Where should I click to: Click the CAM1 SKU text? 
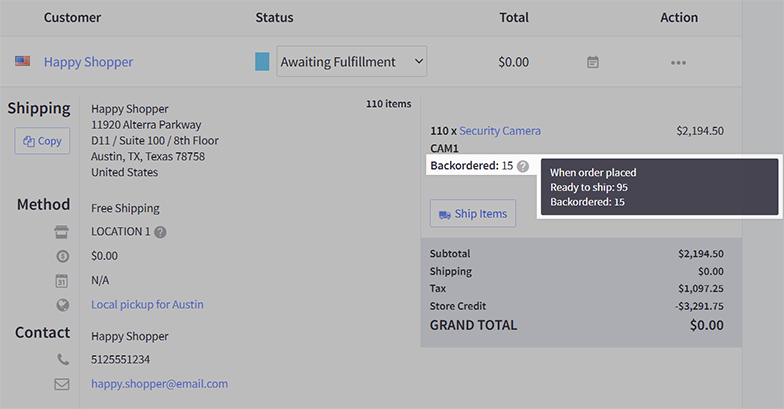444,148
